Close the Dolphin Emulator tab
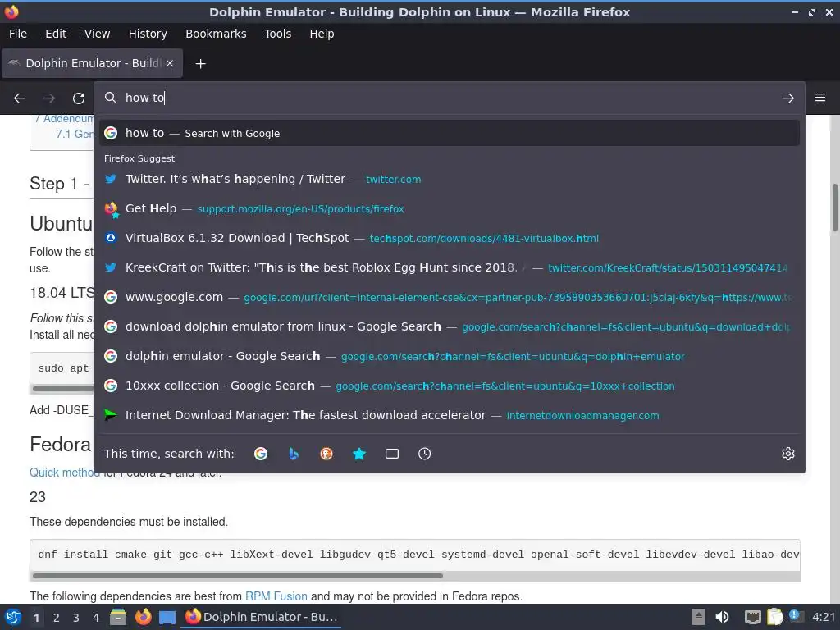This screenshot has height=630, width=840. click(170, 63)
